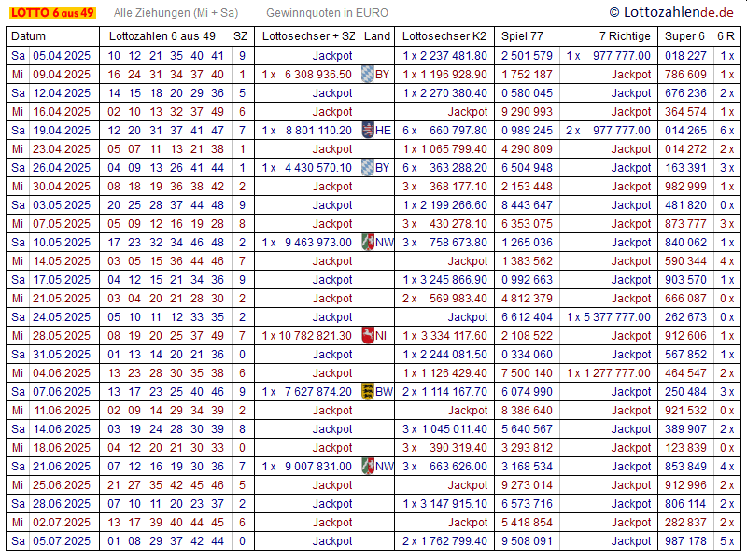This screenshot has height=560, width=747.
Task: Open the Lottozahlende.de website link
Action: point(671,12)
